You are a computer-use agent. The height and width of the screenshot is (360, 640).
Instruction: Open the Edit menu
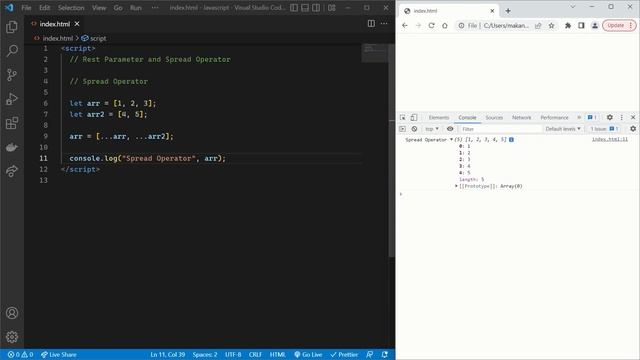44,8
